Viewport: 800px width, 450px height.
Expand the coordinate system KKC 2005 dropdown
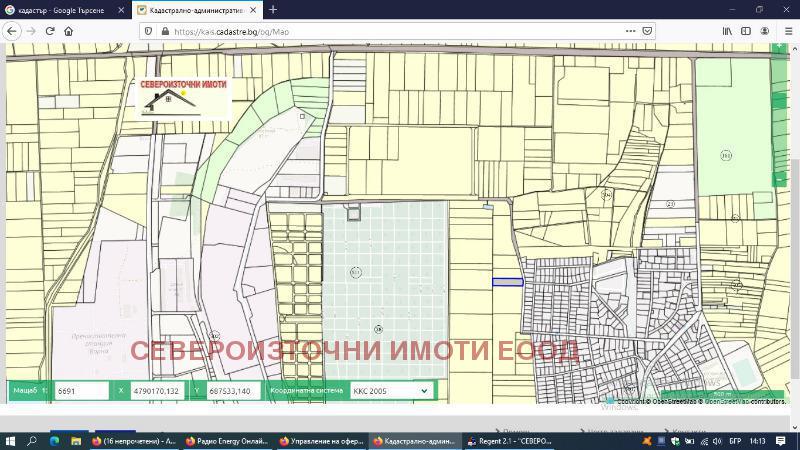(x=391, y=391)
